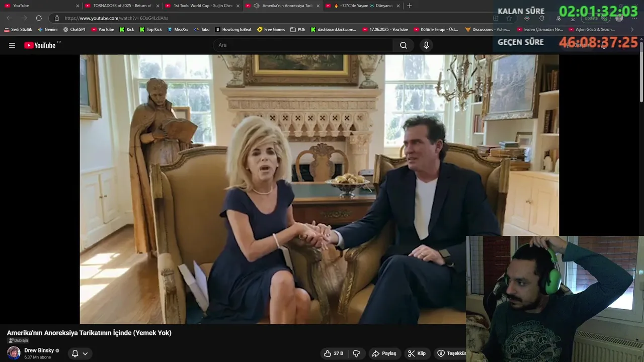
Task: Share the video via Paylaş
Action: [x=384, y=353]
